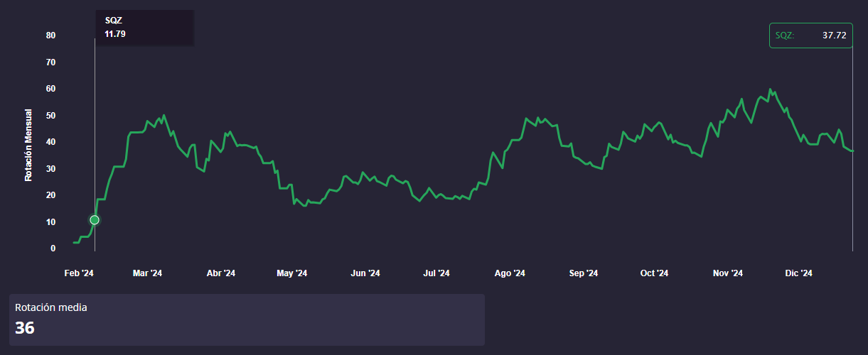The width and height of the screenshot is (868, 355).
Task: Click the 70 y-axis value
Action: (51, 62)
